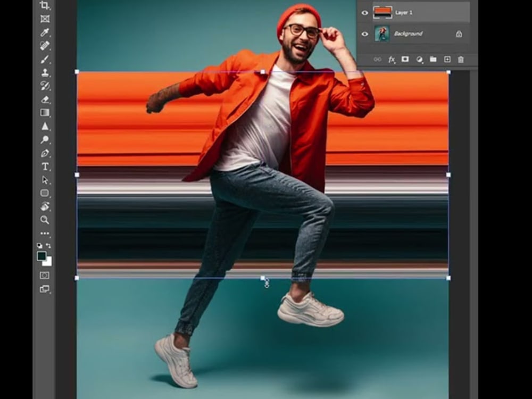Image resolution: width=532 pixels, height=399 pixels.
Task: Hide the Layer 1 visibility eye
Action: tap(364, 12)
